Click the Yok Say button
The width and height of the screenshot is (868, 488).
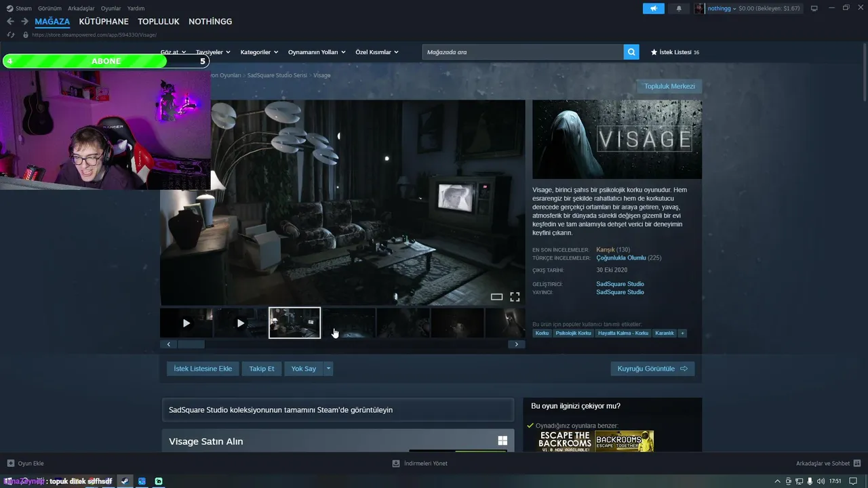pyautogui.click(x=304, y=369)
